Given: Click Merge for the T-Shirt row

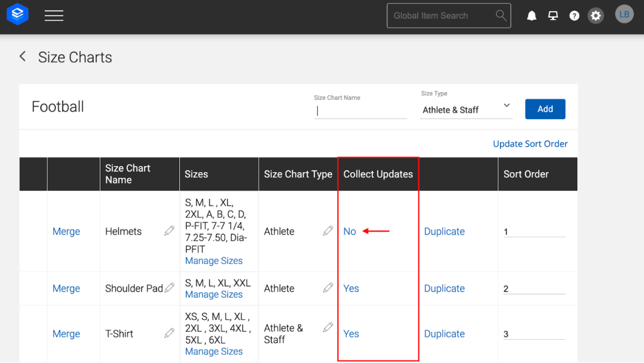Looking at the screenshot, I should tap(66, 334).
